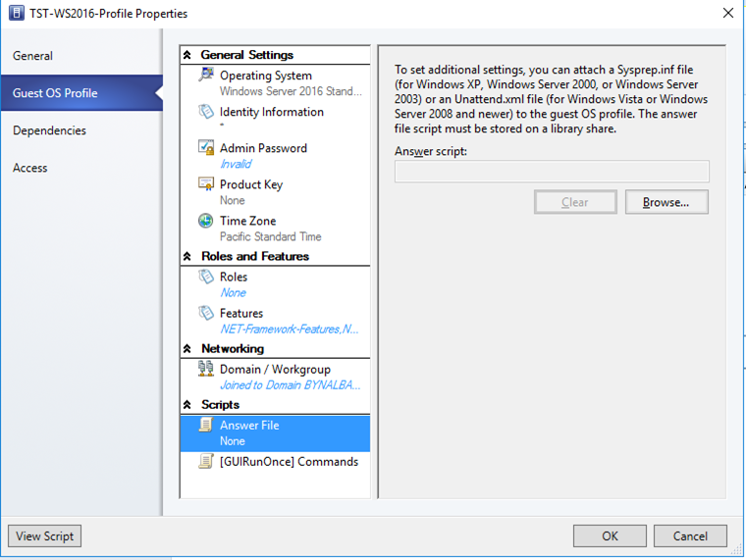The width and height of the screenshot is (746, 560).
Task: Select the Admin Password item
Action: click(275, 156)
